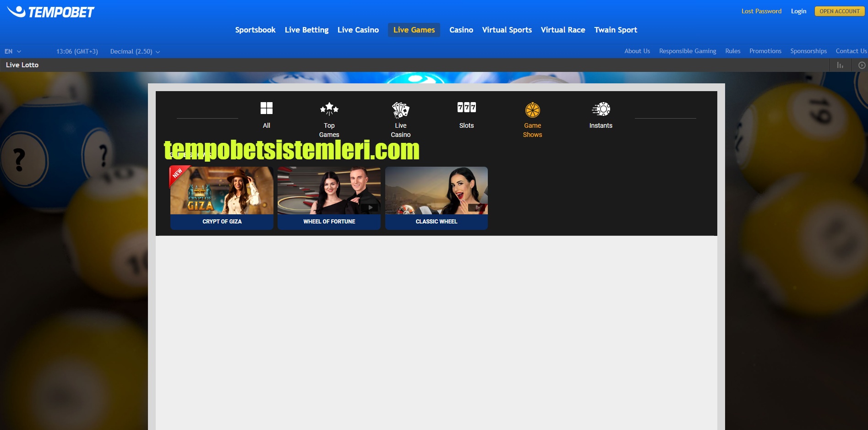Select Game Shows wheel icon
Image resolution: width=868 pixels, height=430 pixels.
pyautogui.click(x=533, y=110)
